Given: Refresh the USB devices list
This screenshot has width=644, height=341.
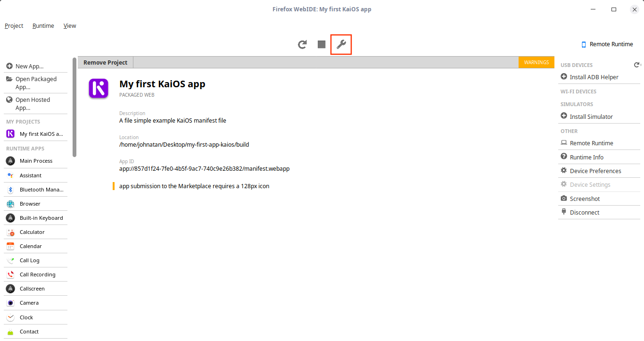Looking at the screenshot, I should point(636,65).
